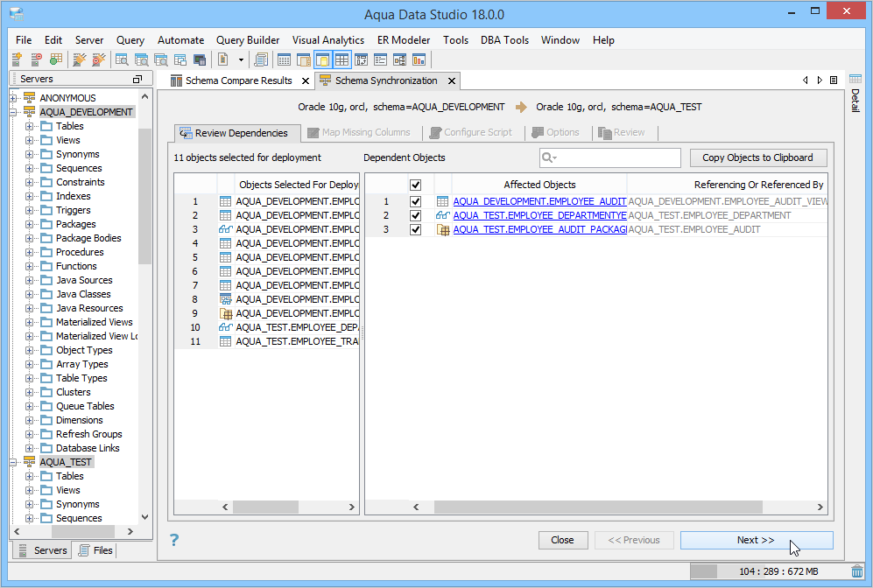
Task: Click the Register Server icon with plus sign
Action: pos(17,59)
